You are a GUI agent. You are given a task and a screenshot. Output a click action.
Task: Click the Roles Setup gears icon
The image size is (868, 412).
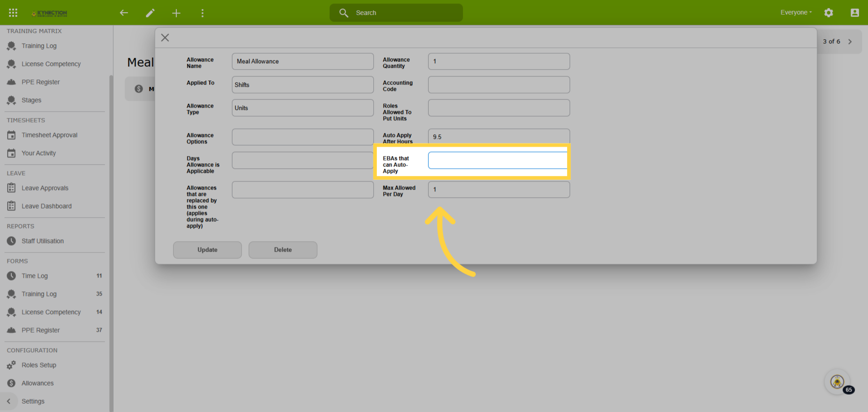click(11, 365)
